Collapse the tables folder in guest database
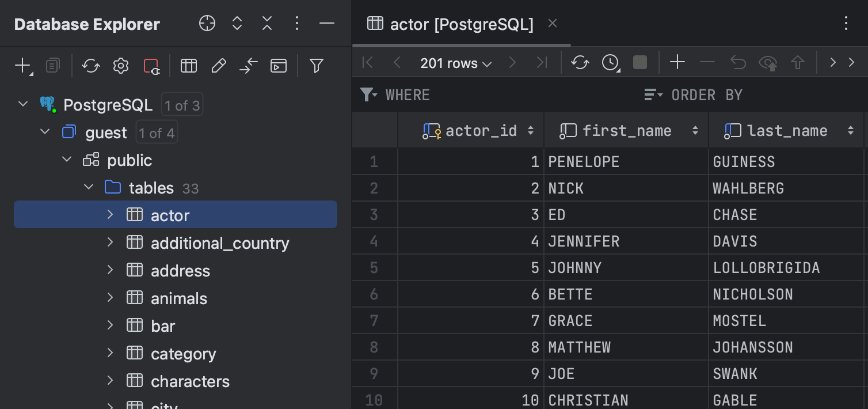 click(x=88, y=187)
